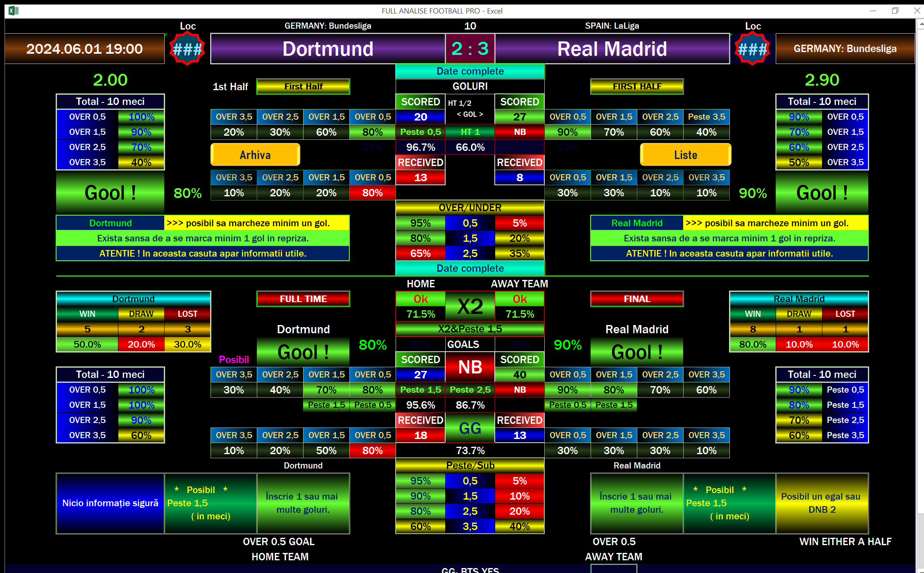The image size is (924, 573).
Task: Select the 'Gool !' final indicator for Real Madrid
Action: (x=636, y=351)
